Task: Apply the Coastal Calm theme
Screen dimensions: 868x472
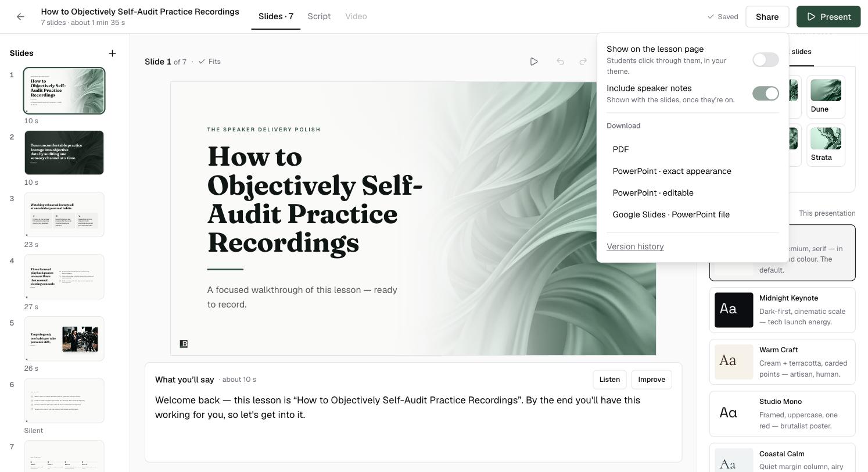Action: tap(782, 458)
